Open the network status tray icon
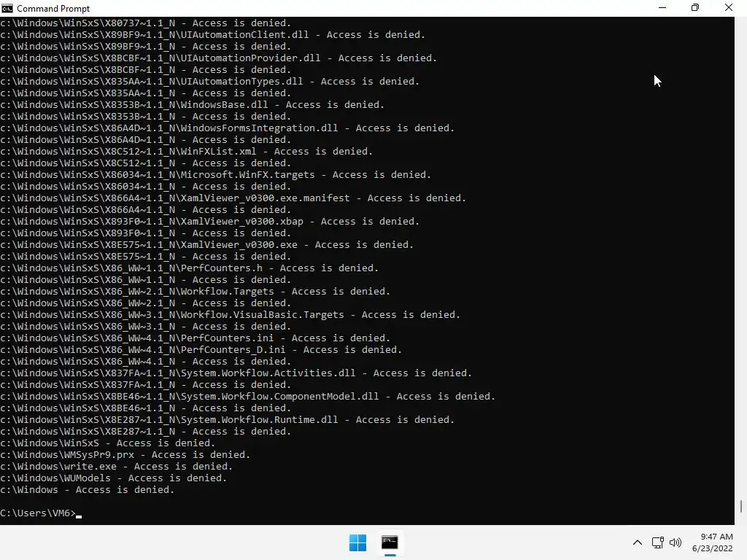 coord(658,542)
